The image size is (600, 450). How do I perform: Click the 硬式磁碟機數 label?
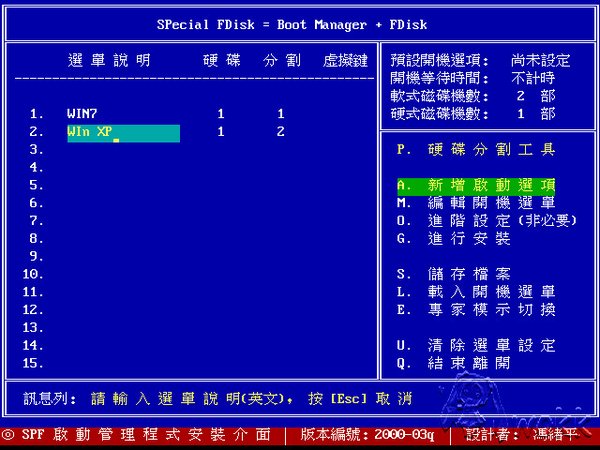pyautogui.click(x=440, y=114)
